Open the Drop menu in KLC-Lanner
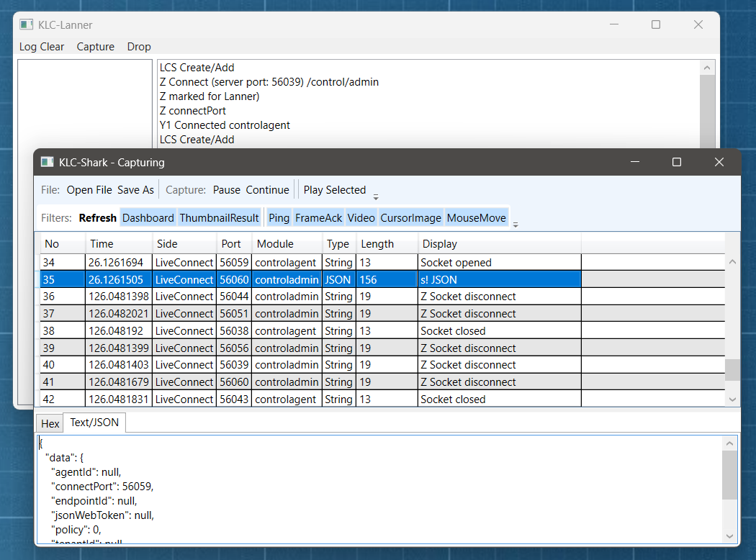Viewport: 756px width, 560px height. click(x=139, y=47)
